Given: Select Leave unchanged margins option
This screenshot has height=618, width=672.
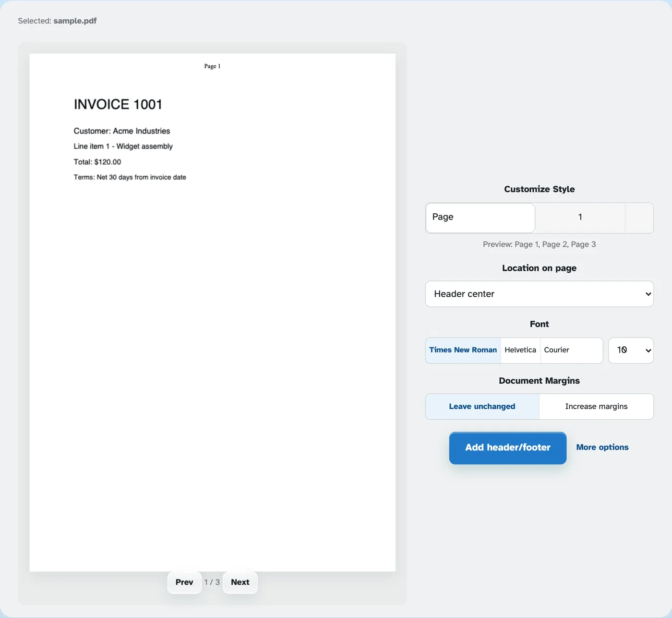Looking at the screenshot, I should (x=482, y=406).
